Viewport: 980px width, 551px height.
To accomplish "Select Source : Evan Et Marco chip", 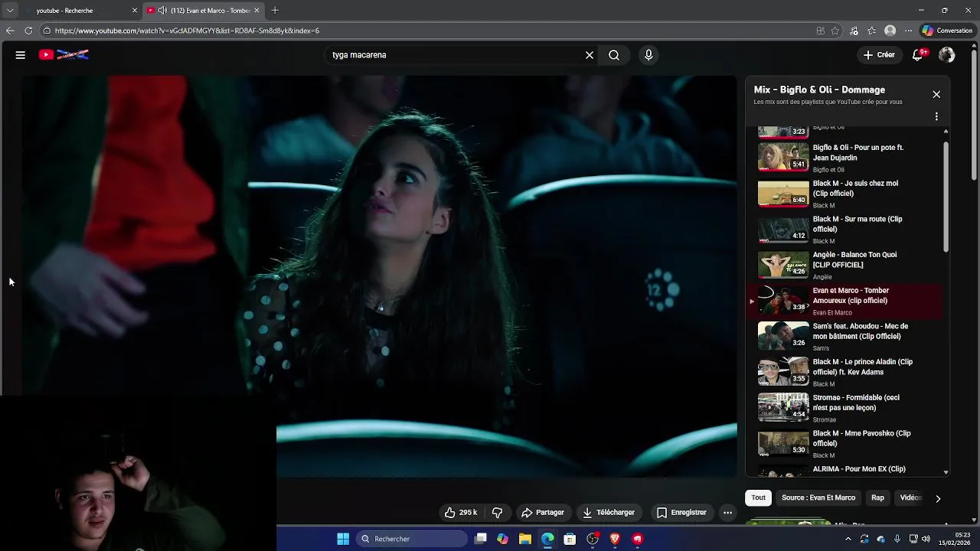I will tap(818, 497).
